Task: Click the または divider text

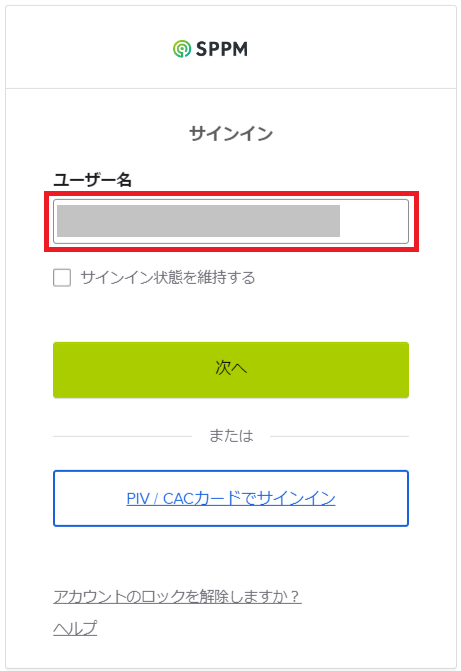Action: [x=231, y=436]
